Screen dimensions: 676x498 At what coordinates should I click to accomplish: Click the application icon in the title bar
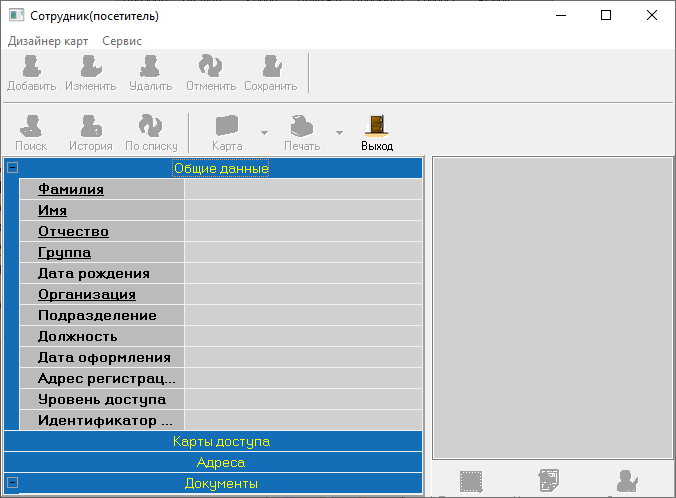pyautogui.click(x=16, y=16)
